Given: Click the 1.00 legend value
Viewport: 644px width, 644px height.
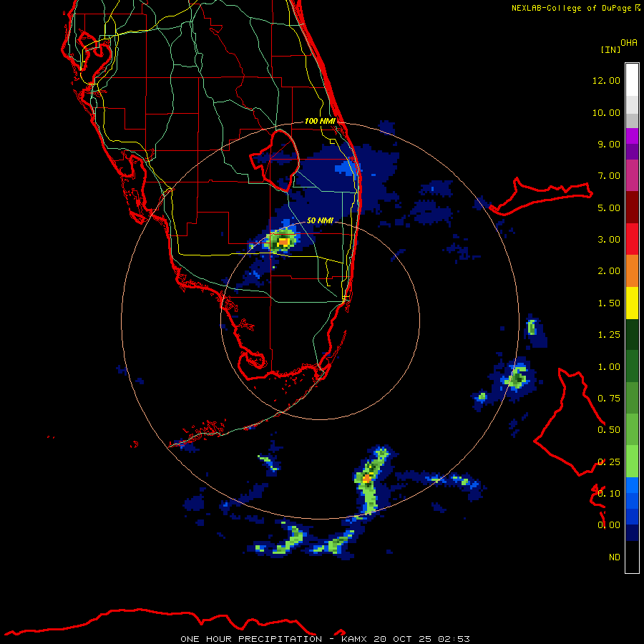Looking at the screenshot, I should (x=609, y=367).
